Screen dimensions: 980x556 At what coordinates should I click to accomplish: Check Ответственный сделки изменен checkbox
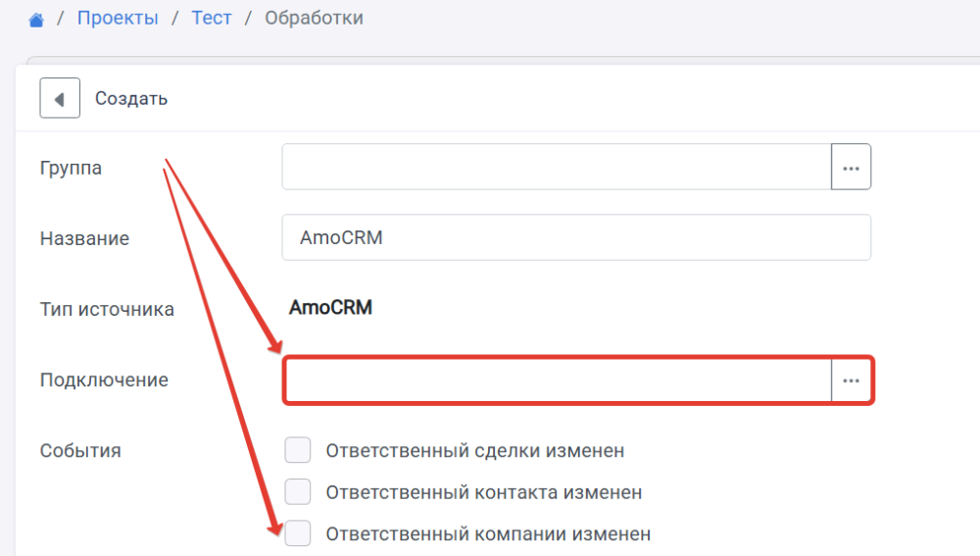(x=298, y=450)
